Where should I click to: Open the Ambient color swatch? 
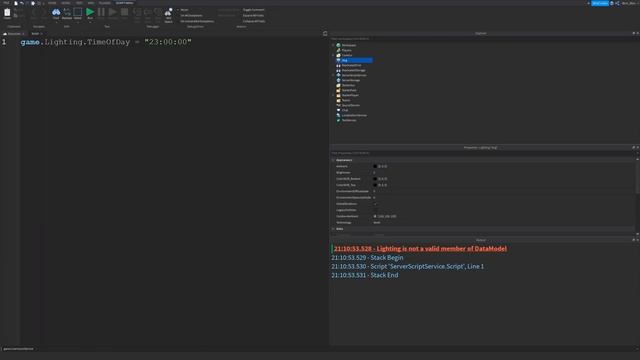375,167
